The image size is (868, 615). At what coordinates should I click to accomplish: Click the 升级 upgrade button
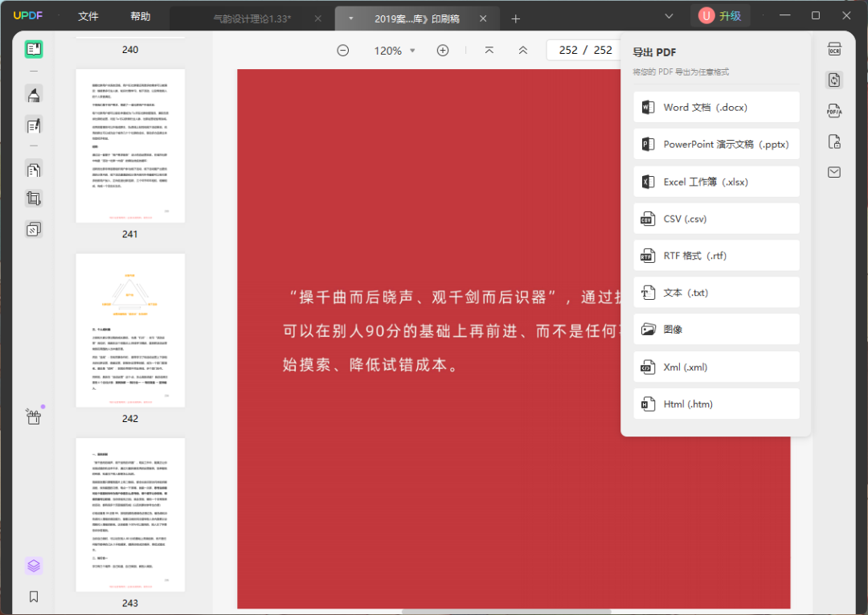(720, 15)
